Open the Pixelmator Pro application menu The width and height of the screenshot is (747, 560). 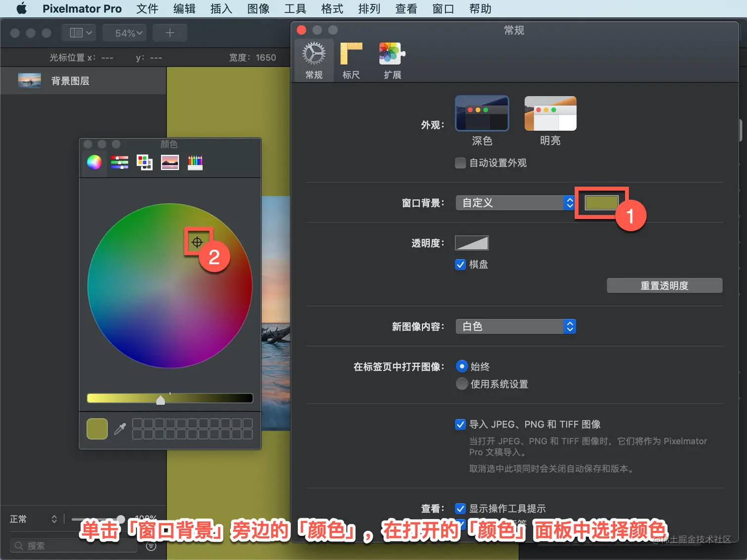(x=82, y=8)
